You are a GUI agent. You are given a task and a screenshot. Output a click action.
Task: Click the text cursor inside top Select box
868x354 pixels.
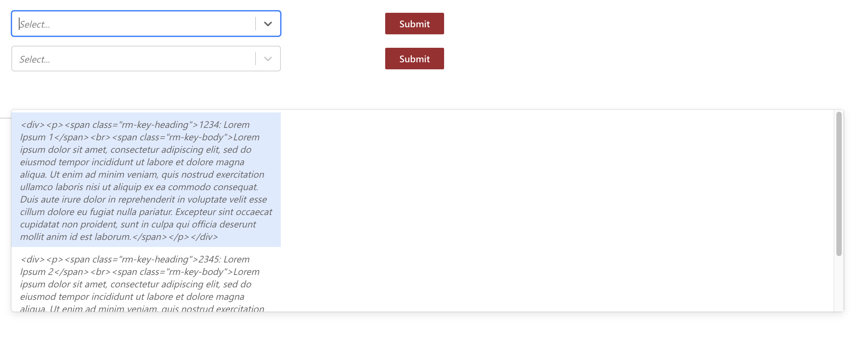(19, 24)
